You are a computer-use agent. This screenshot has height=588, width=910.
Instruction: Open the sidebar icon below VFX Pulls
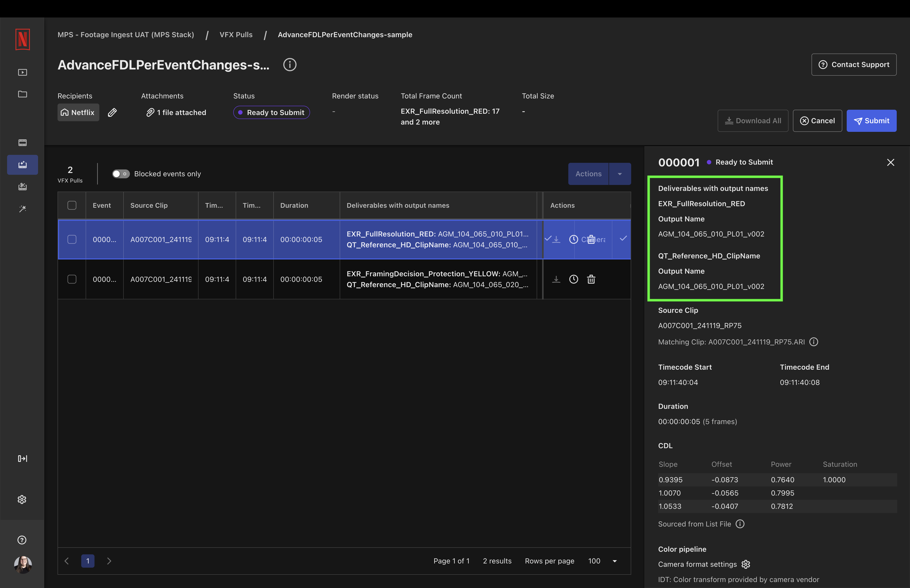coord(23,187)
